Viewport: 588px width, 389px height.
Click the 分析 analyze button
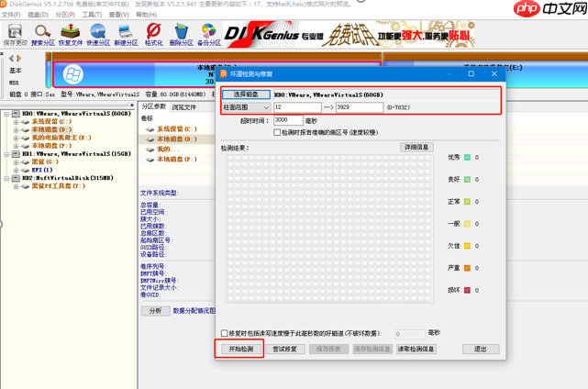point(155,311)
